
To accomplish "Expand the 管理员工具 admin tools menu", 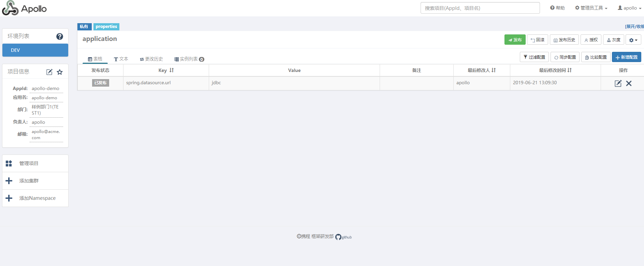I will tap(591, 8).
